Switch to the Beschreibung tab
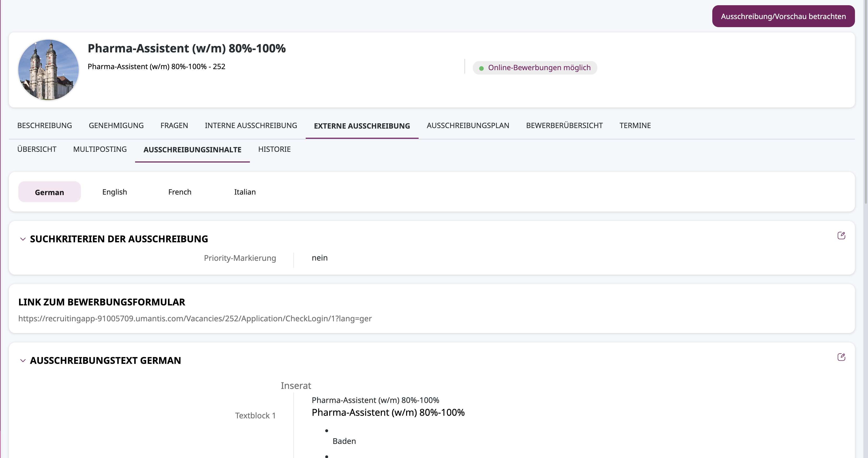868x458 pixels. tap(45, 125)
